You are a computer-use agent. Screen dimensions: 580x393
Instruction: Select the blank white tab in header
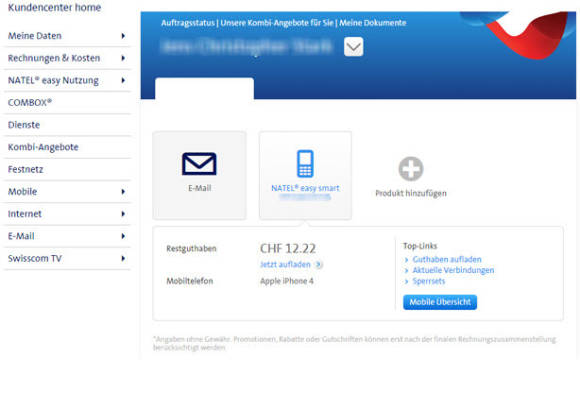(x=205, y=88)
